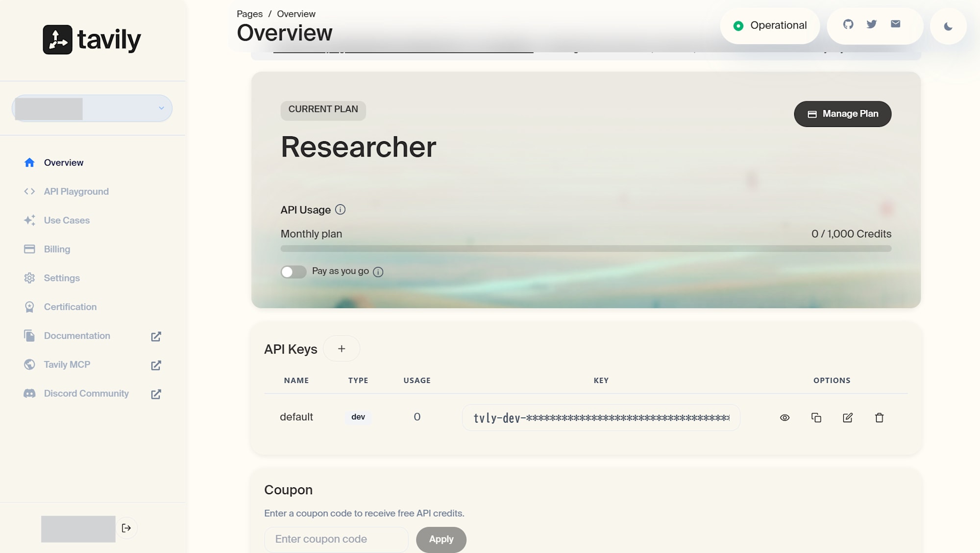The image size is (980, 553).
Task: Click the Coupon section heading
Action: (288, 490)
